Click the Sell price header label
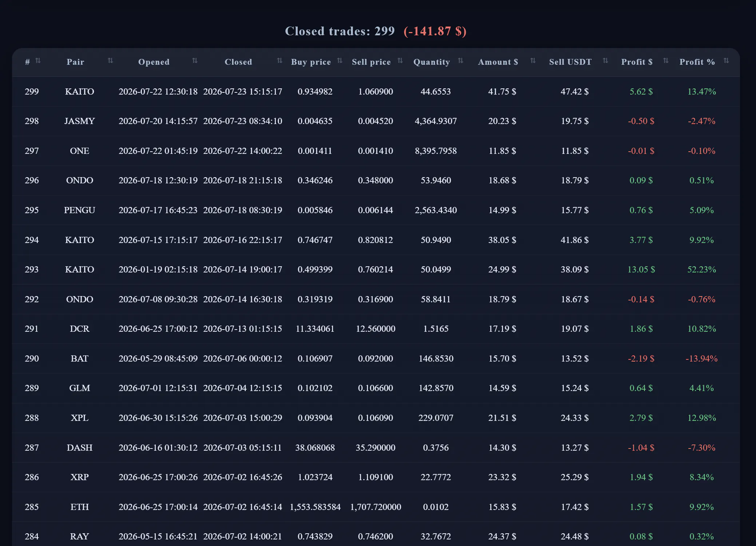Screen dimensions: 756x546 click(371, 62)
